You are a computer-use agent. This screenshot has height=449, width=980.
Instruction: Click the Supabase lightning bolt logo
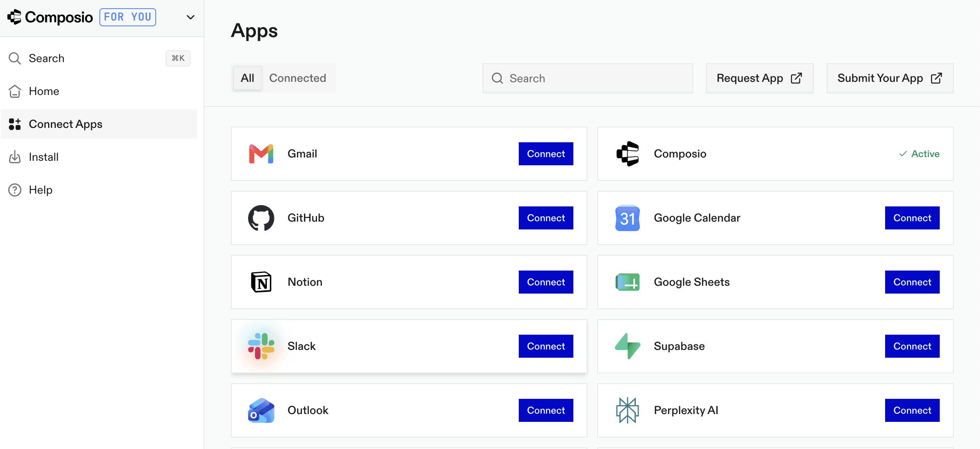point(628,346)
